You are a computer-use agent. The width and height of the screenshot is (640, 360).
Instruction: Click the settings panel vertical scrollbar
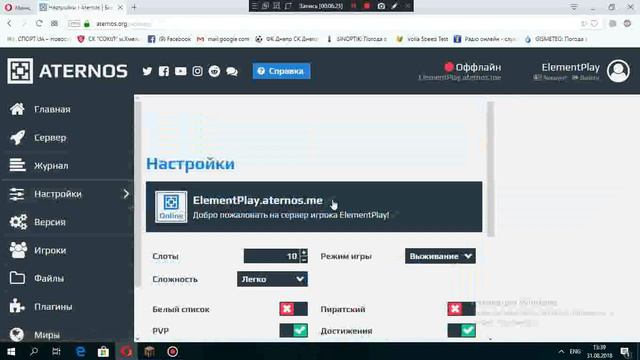[491, 169]
